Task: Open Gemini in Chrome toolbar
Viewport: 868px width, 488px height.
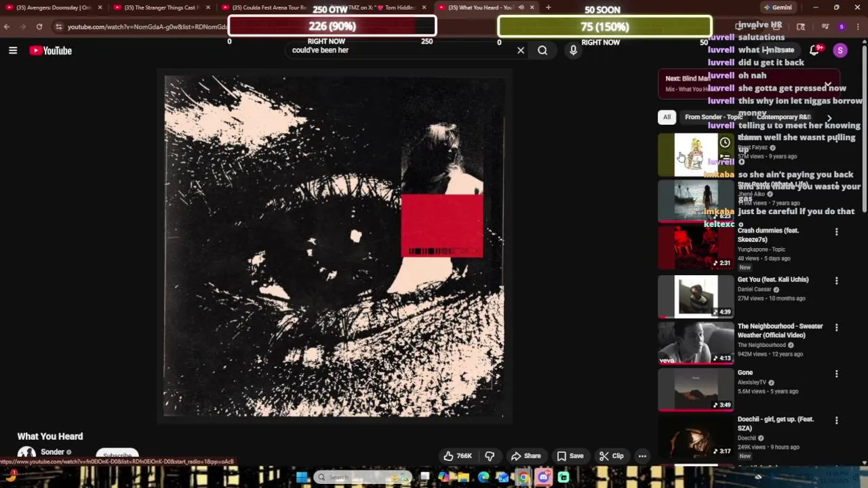Action: click(x=777, y=7)
